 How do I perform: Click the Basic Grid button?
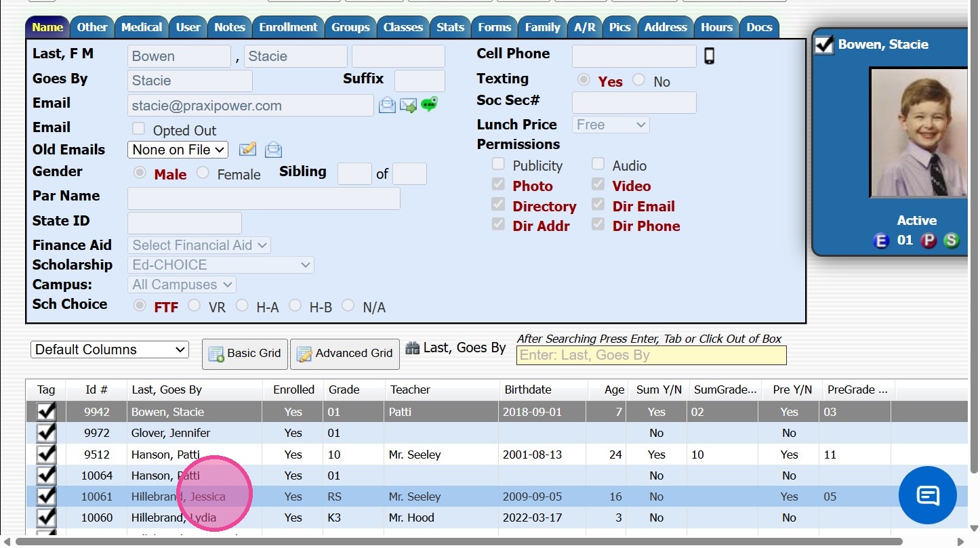245,354
